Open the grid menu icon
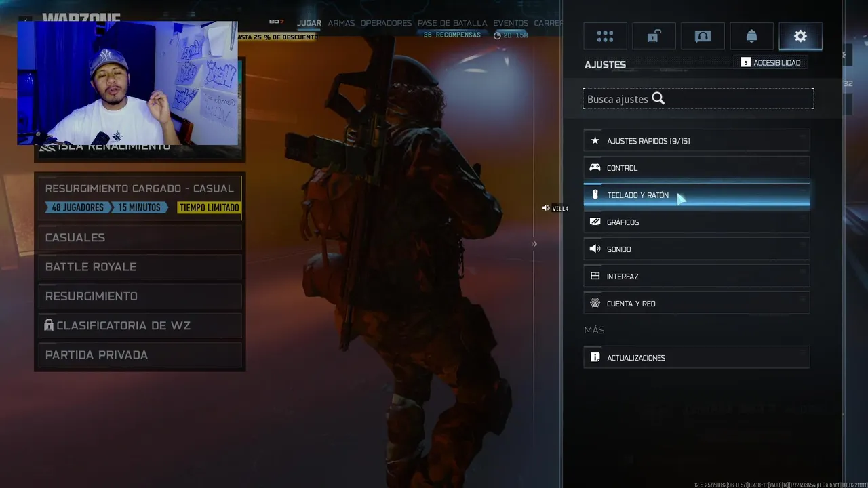 (x=605, y=36)
